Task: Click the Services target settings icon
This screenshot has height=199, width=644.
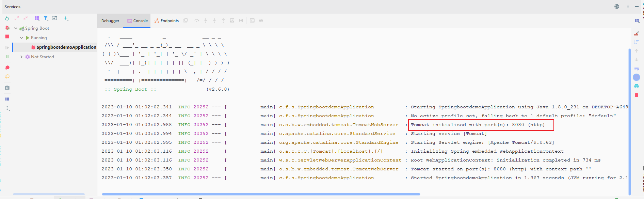Action: coord(617,6)
